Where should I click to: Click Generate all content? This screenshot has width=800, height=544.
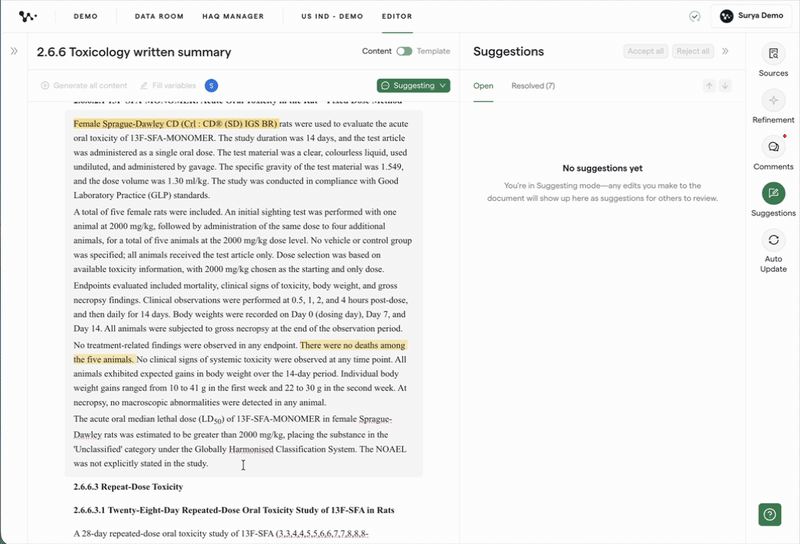[84, 86]
